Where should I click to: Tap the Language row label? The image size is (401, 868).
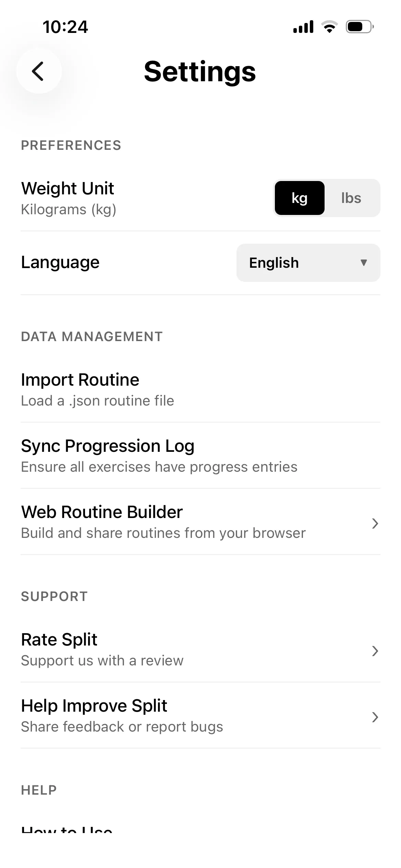pos(60,263)
